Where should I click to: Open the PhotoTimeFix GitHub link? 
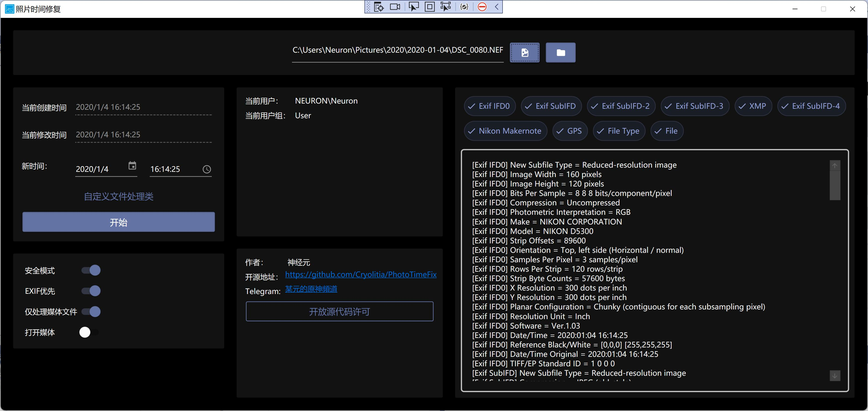point(361,274)
